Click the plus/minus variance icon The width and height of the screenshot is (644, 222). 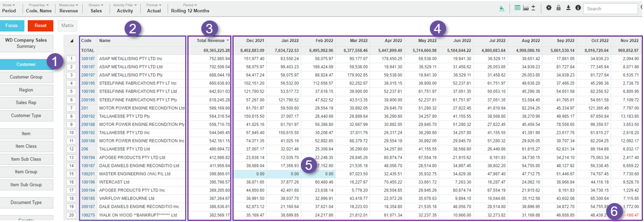click(x=533, y=8)
